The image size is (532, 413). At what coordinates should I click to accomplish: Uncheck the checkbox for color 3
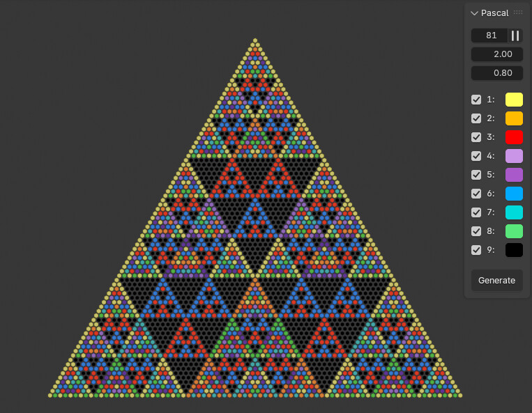476,137
